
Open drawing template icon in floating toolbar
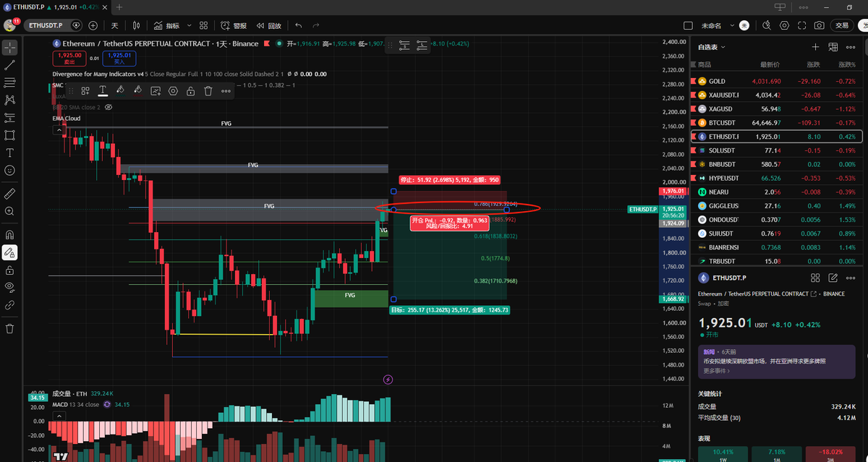click(85, 91)
